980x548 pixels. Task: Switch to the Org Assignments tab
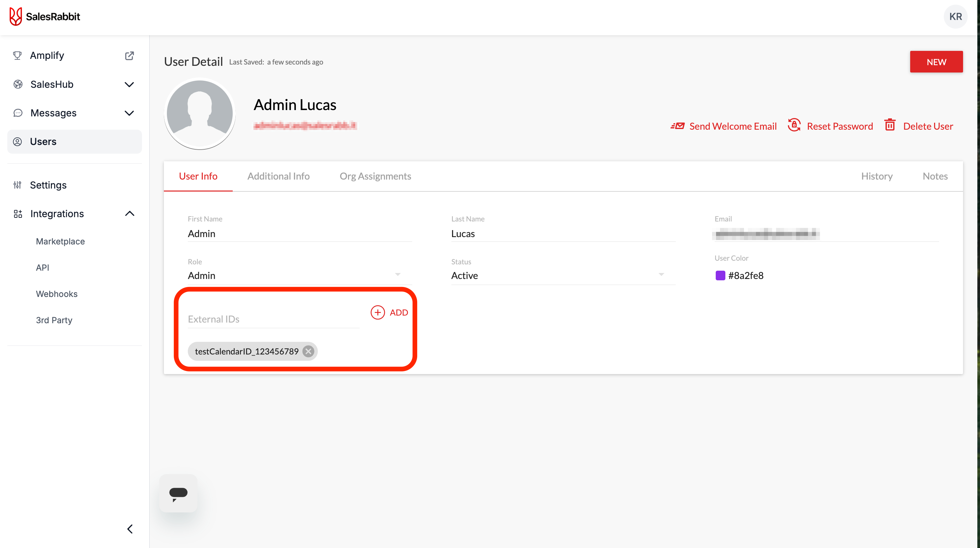click(x=375, y=176)
